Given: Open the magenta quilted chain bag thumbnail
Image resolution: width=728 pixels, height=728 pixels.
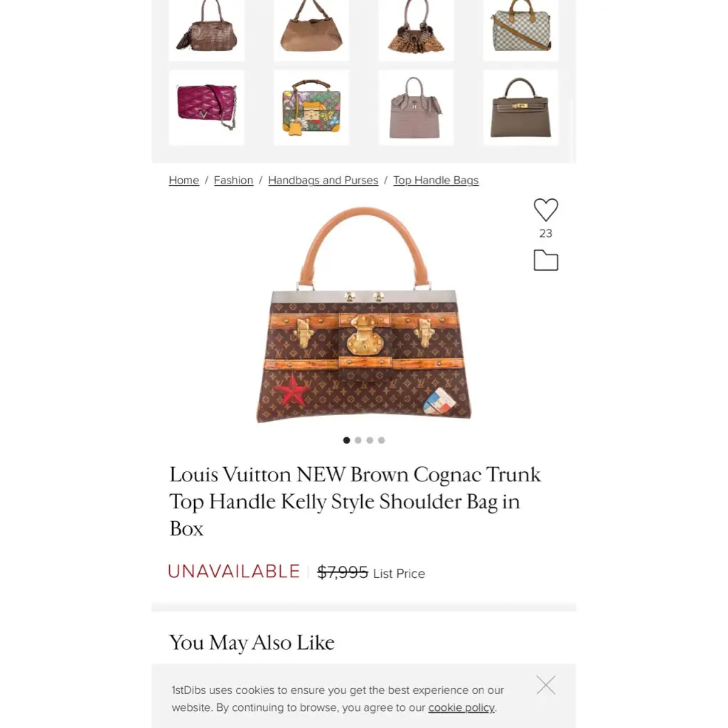Looking at the screenshot, I should [207, 108].
